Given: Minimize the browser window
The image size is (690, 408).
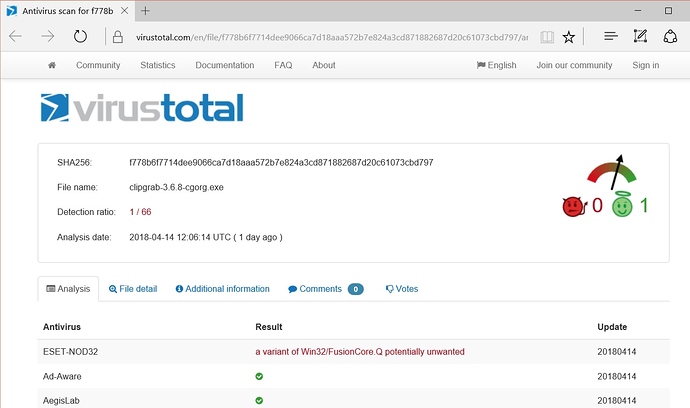Looking at the screenshot, I should pyautogui.click(x=638, y=11).
